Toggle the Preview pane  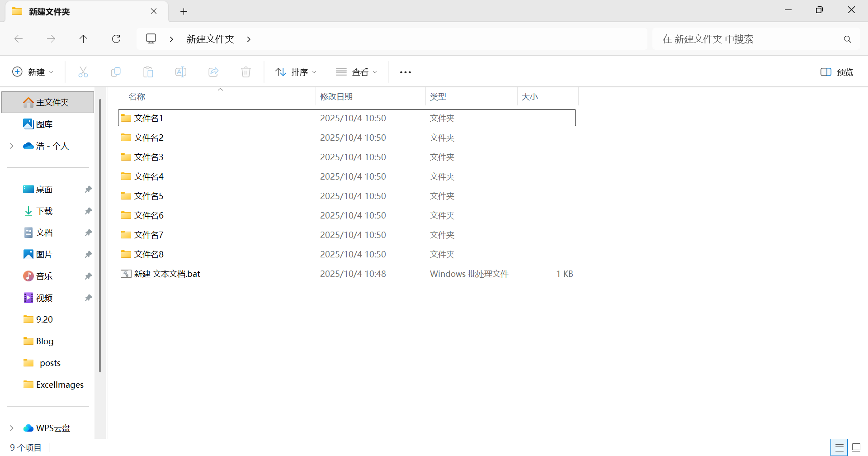pos(836,72)
